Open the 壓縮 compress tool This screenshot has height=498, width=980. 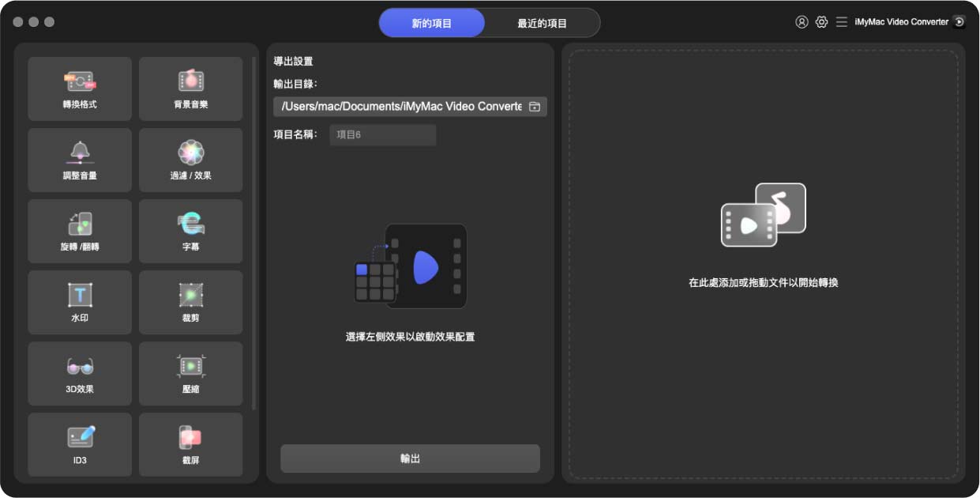pyautogui.click(x=191, y=373)
